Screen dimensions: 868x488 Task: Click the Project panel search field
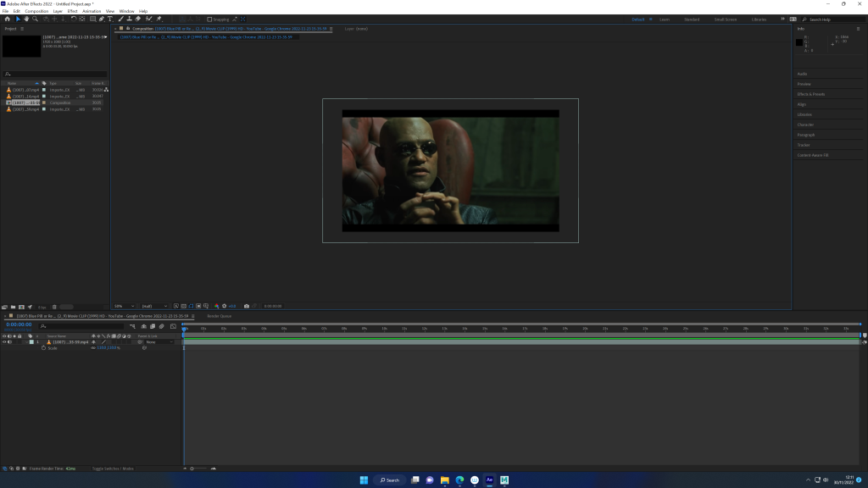click(x=54, y=75)
